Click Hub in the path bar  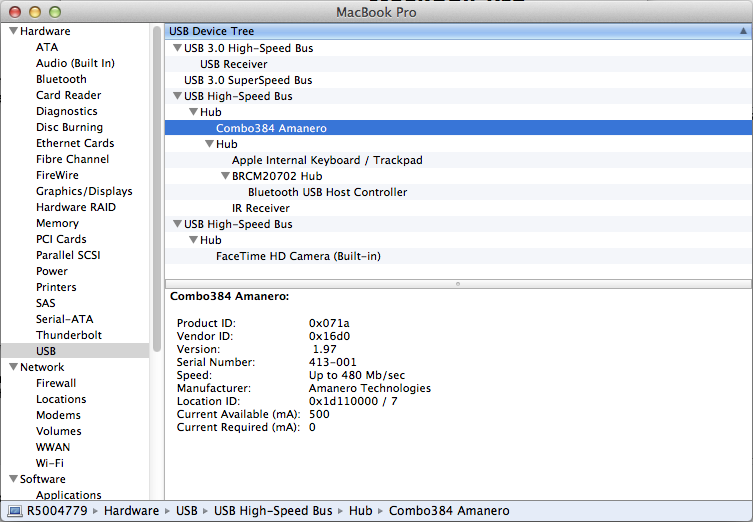(x=361, y=510)
